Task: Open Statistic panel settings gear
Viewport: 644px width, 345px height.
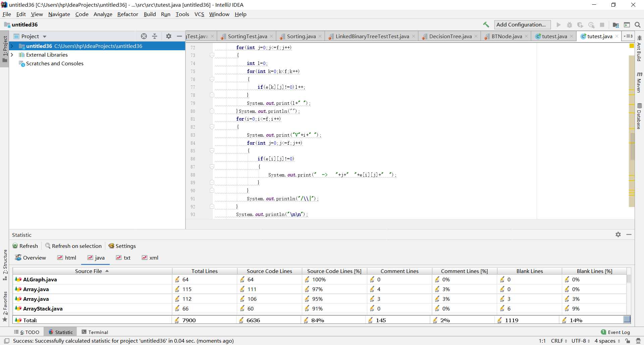Action: click(618, 234)
